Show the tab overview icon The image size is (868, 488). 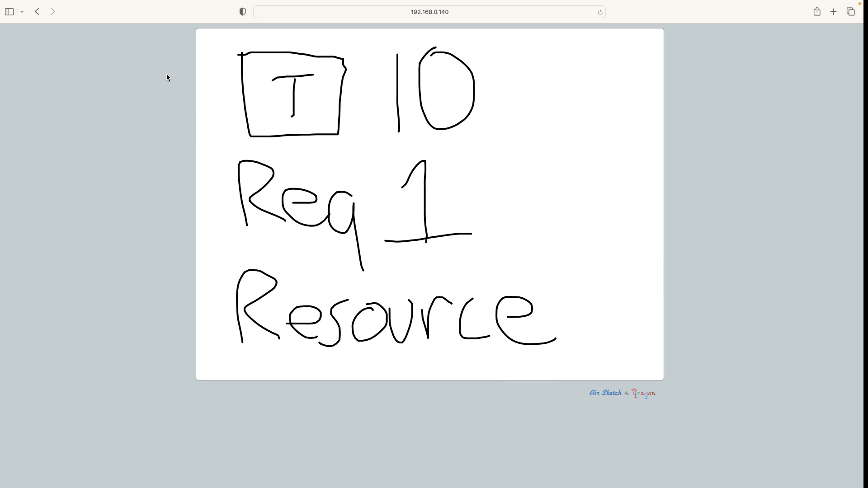[x=850, y=12]
